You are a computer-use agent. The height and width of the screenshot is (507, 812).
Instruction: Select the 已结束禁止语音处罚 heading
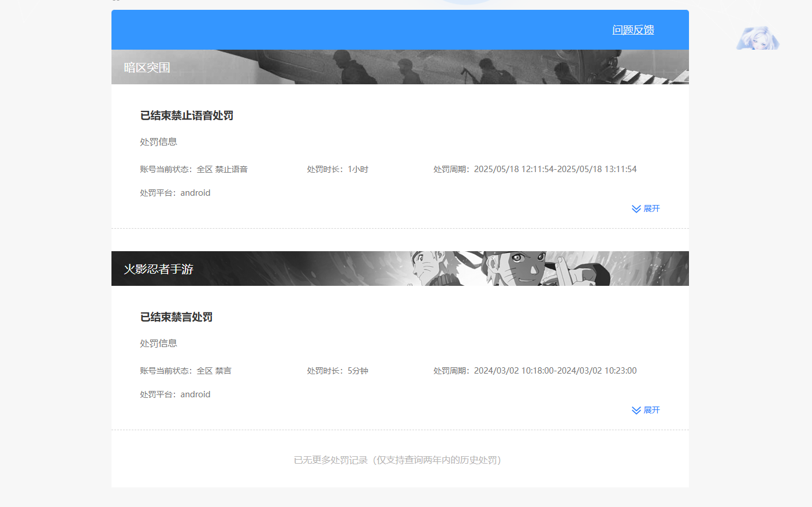(x=187, y=115)
